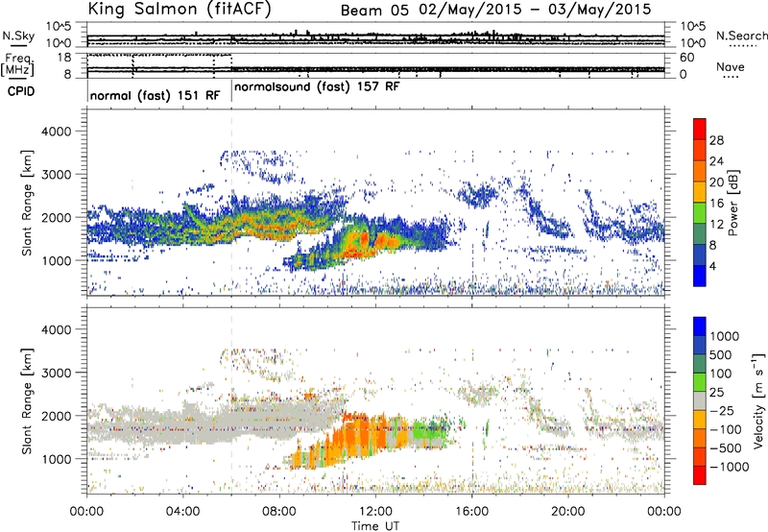Click the '500' label on velocity colorbar
The image size is (768, 532).
(x=721, y=354)
